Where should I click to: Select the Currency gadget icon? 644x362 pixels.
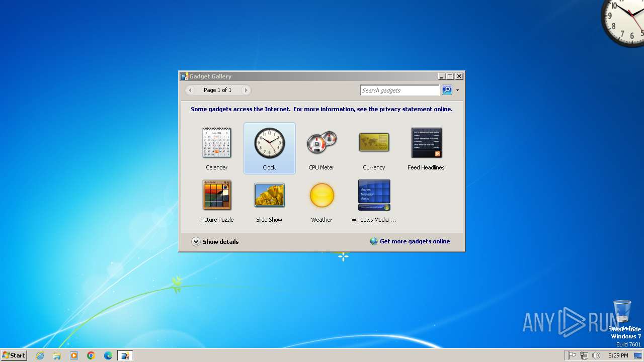pos(374,142)
